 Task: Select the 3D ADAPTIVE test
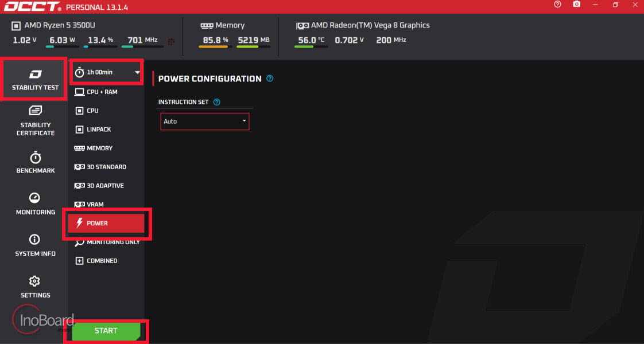coord(106,186)
